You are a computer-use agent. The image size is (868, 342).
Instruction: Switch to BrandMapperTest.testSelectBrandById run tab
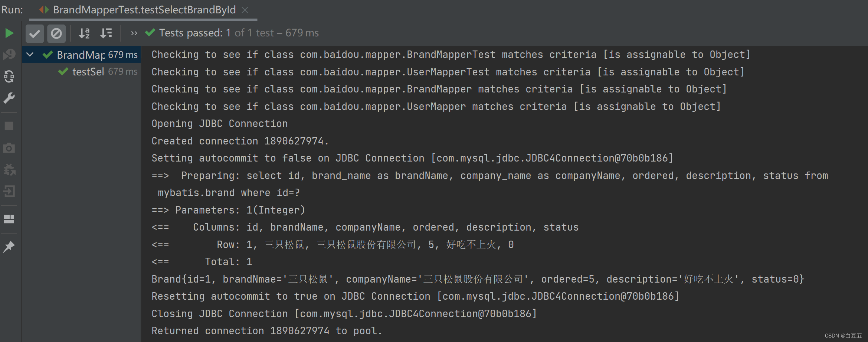(144, 10)
